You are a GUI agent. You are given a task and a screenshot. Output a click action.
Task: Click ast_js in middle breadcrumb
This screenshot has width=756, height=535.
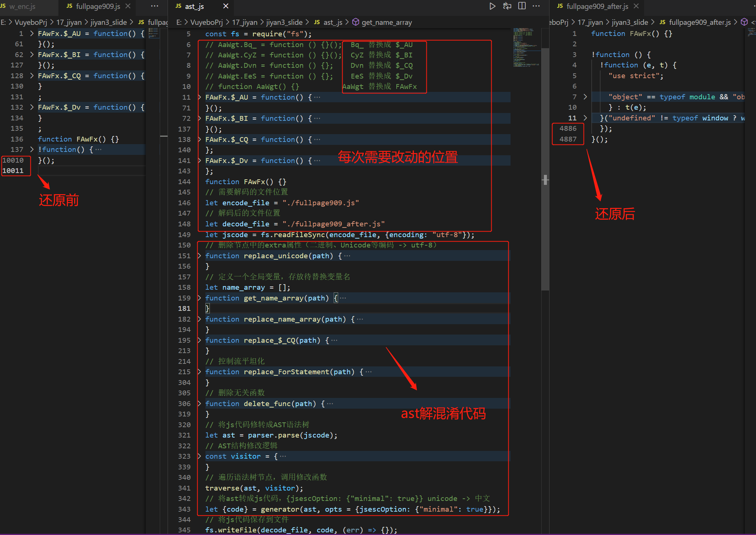coord(333,23)
